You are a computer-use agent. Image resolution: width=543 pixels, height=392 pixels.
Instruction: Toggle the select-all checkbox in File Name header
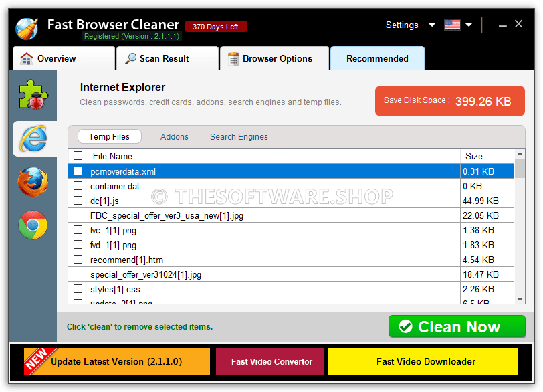(78, 156)
